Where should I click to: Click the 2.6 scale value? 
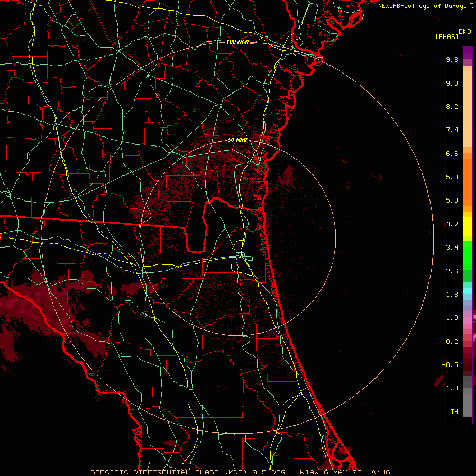(x=452, y=271)
